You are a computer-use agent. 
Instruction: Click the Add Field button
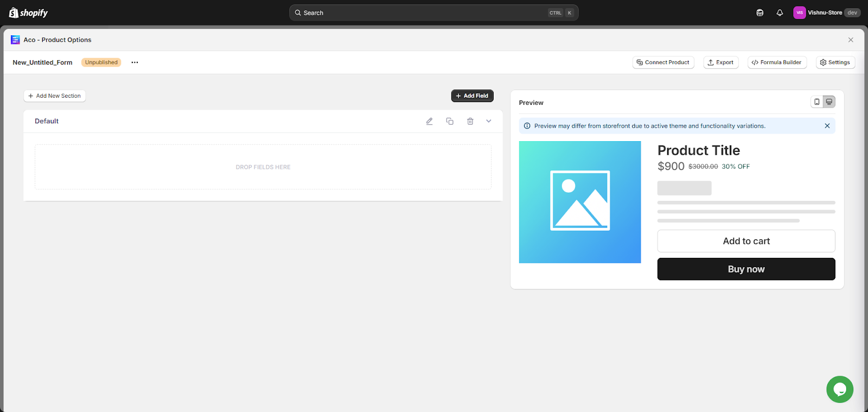coord(472,96)
